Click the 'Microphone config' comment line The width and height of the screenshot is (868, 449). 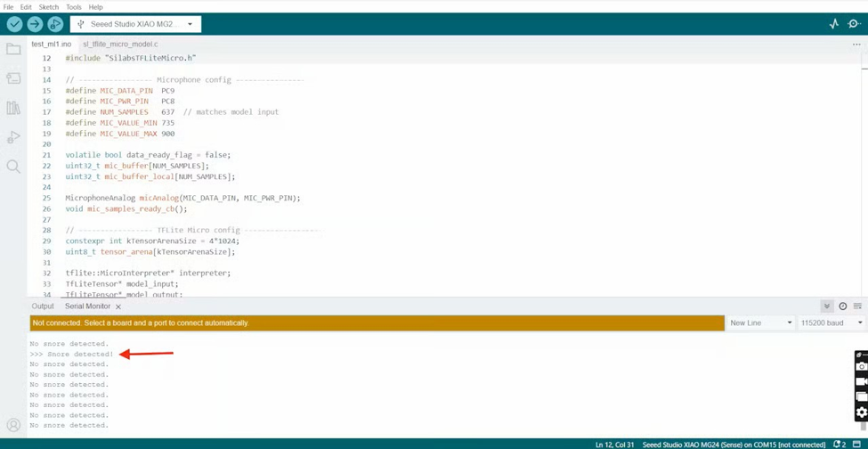click(x=184, y=79)
